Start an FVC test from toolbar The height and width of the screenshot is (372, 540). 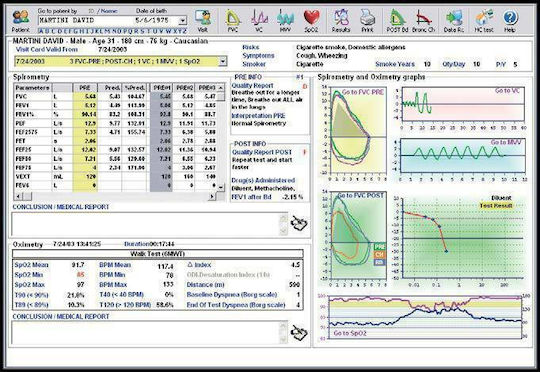click(x=233, y=21)
